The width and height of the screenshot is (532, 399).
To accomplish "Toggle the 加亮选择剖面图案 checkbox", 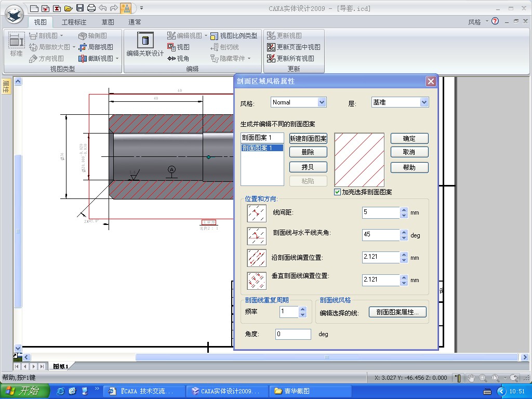I will 337,192.
